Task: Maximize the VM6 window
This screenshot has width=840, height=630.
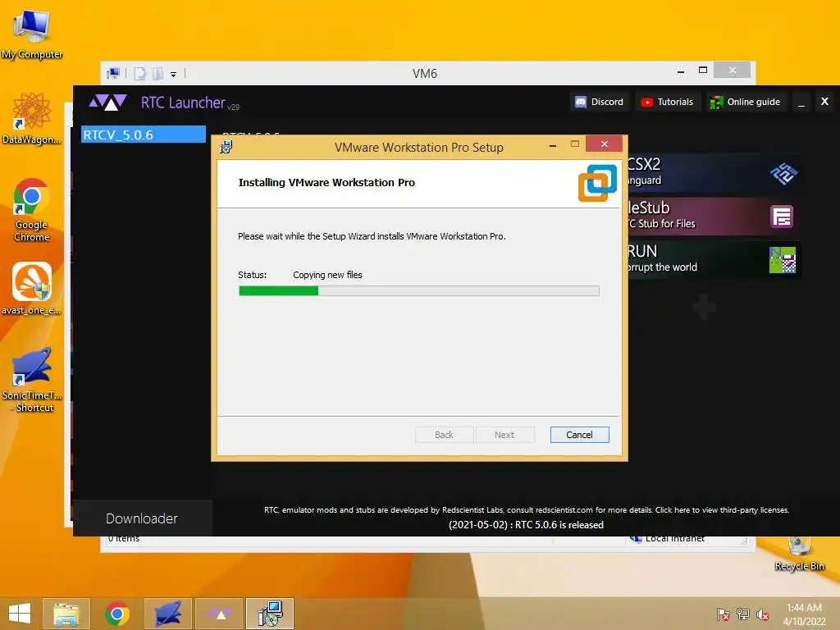Action: (703, 71)
